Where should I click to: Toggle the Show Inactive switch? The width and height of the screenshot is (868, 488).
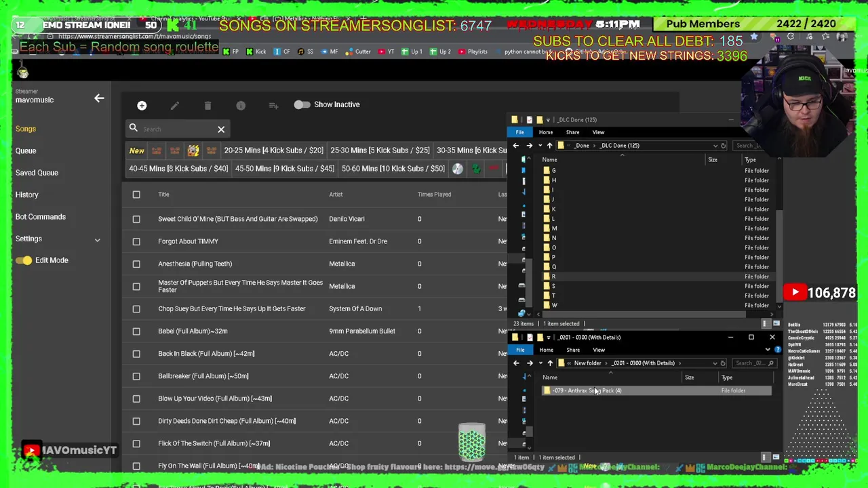tap(302, 104)
